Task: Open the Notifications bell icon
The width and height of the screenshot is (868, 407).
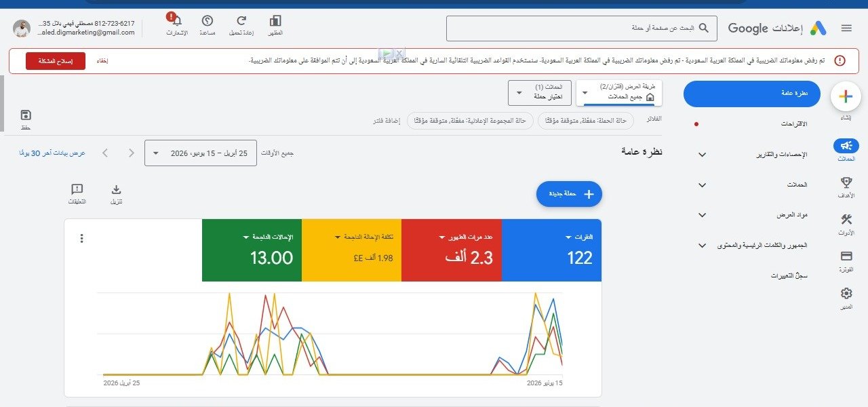Action: tap(177, 22)
